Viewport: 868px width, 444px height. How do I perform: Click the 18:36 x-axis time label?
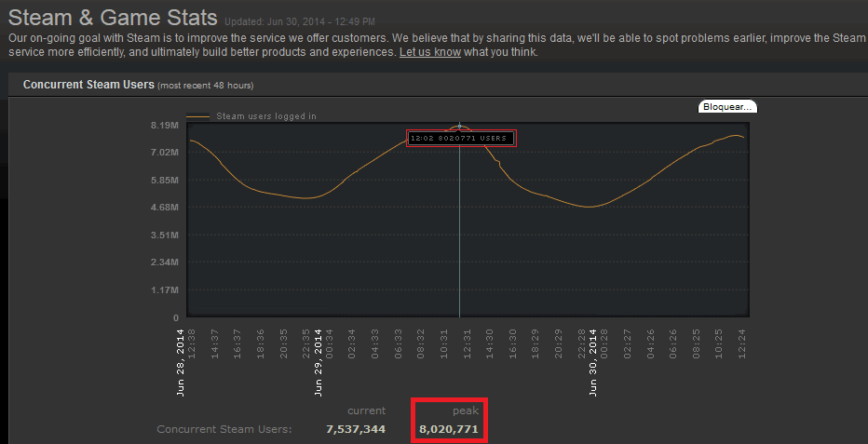click(x=261, y=343)
